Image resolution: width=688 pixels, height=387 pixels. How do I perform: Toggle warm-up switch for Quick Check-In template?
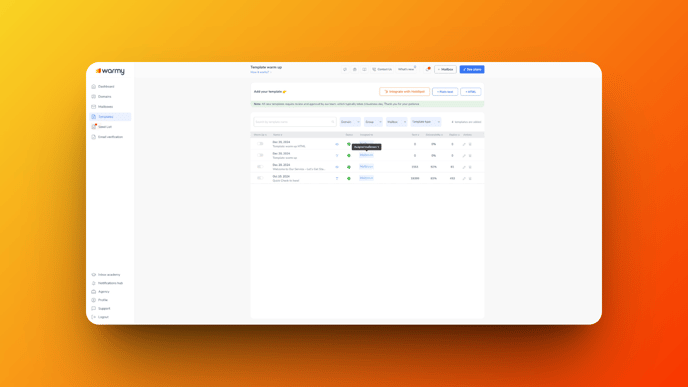[260, 178]
